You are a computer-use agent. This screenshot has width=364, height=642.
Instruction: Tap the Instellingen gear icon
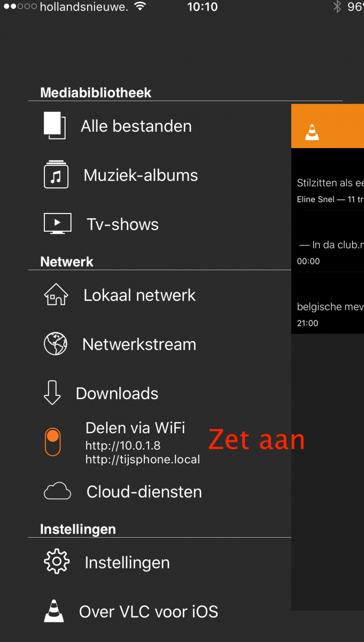(x=57, y=562)
